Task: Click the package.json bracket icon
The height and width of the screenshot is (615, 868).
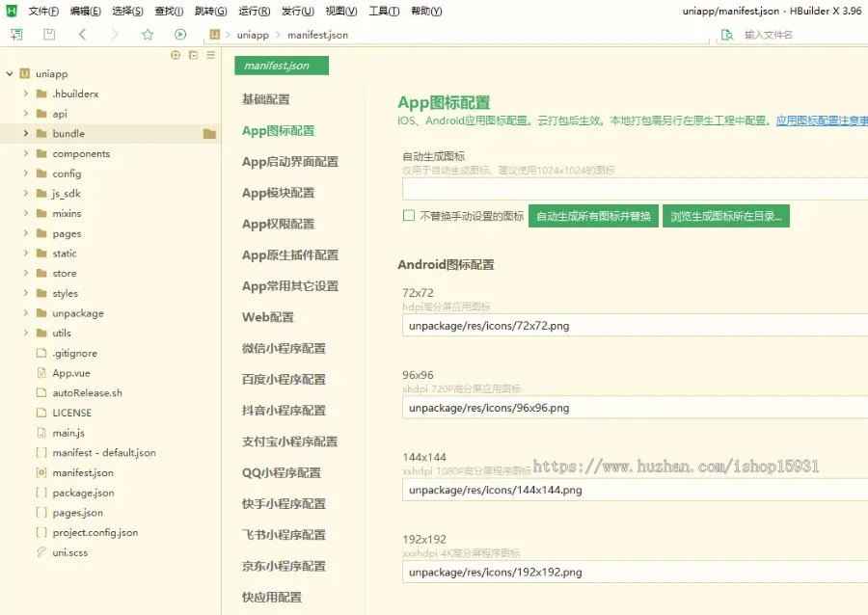Action: click(x=41, y=493)
